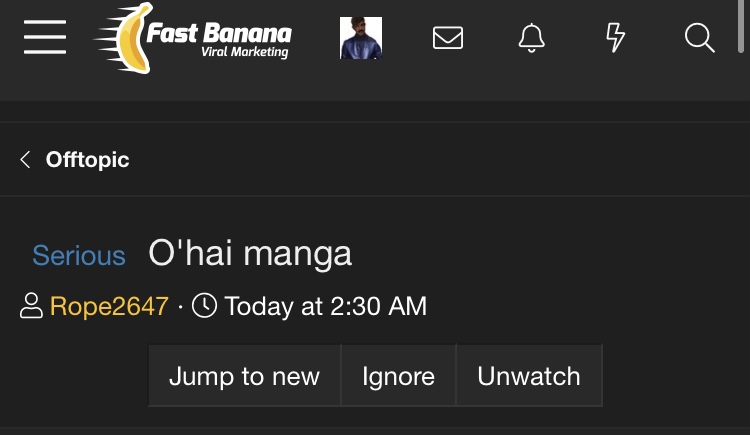
Task: Open the user avatar account menu
Action: [x=361, y=38]
